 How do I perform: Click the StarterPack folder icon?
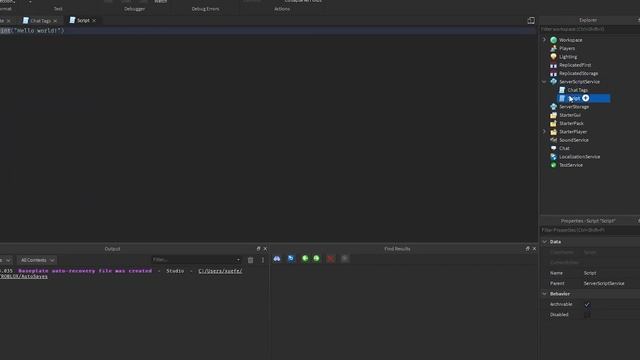click(x=553, y=123)
